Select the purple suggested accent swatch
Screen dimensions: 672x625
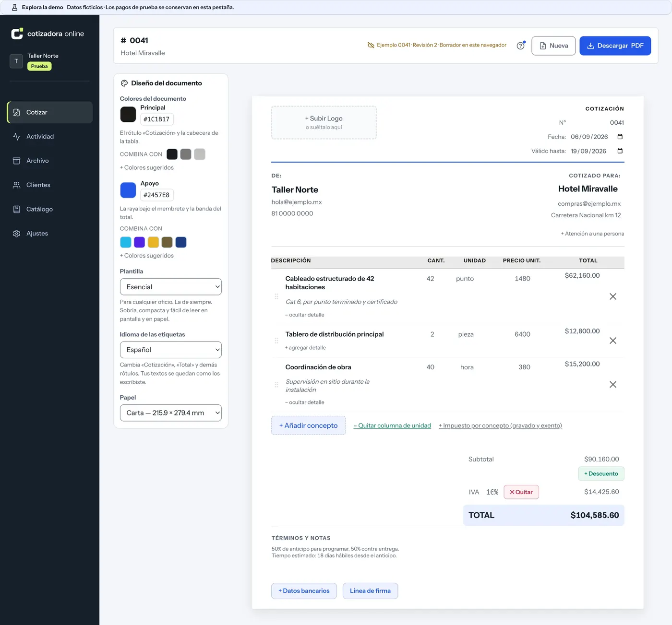click(140, 242)
